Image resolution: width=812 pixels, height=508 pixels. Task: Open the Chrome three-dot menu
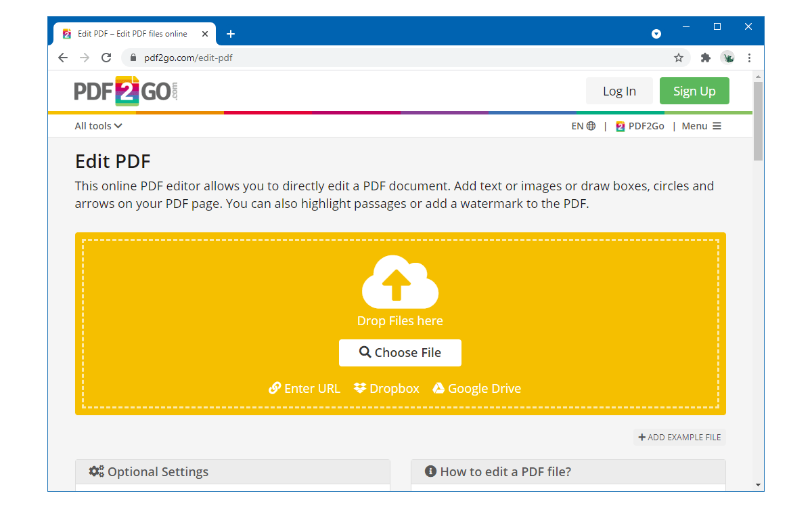[750, 58]
